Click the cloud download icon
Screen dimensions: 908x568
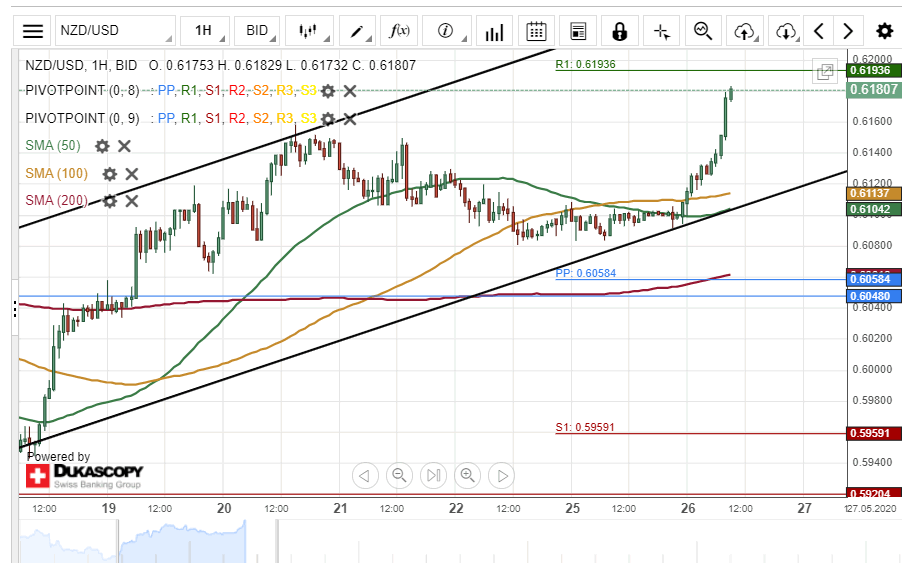pos(786,31)
